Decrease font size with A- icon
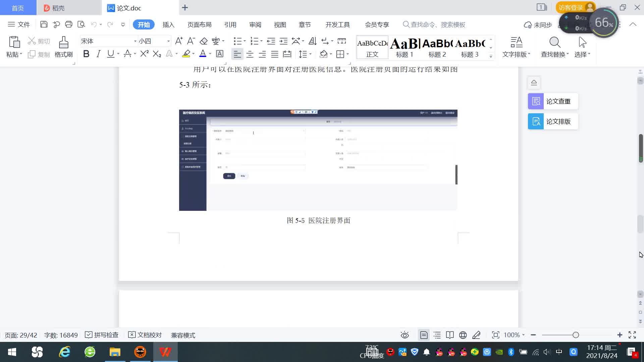The width and height of the screenshot is (644, 362). pyautogui.click(x=191, y=41)
